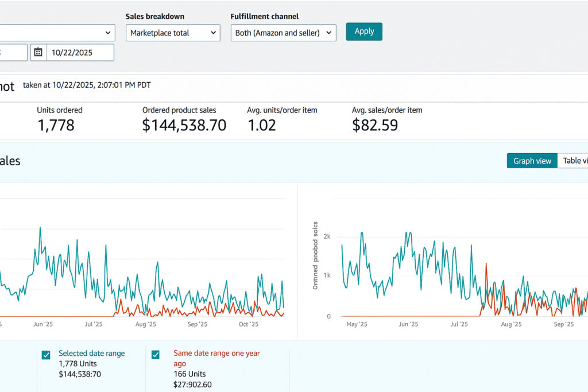Click the Apply button

(x=364, y=32)
